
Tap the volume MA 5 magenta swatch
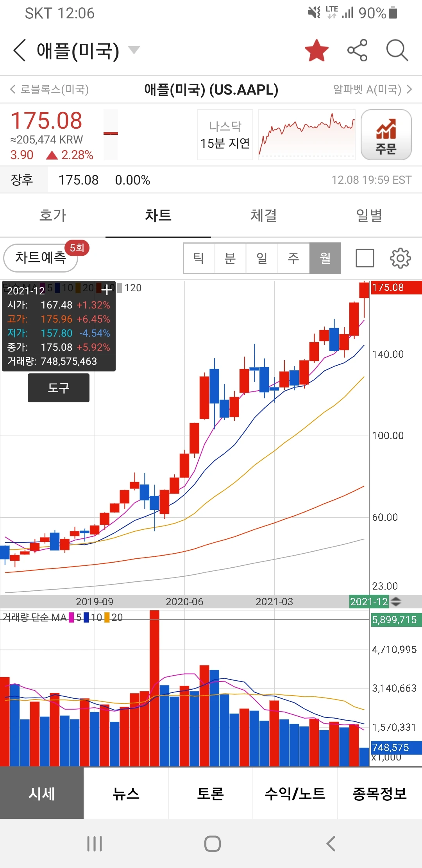pyautogui.click(x=72, y=617)
